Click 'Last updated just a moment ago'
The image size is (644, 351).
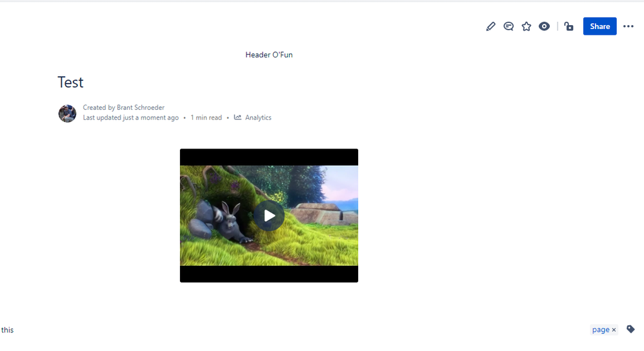point(130,117)
